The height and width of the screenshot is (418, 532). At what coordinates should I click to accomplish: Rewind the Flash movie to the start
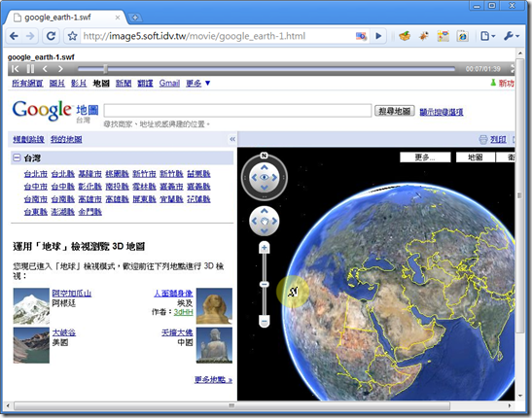point(16,69)
